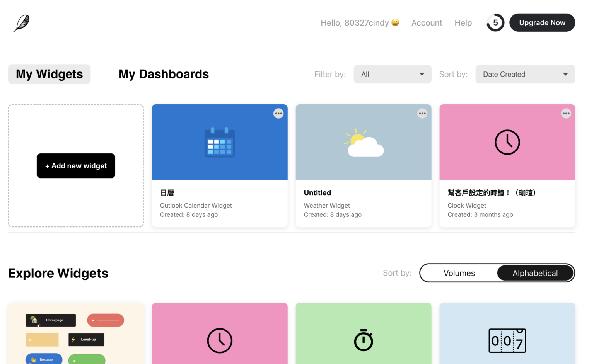Click the calendar icon on the 日曆 widget
The image size is (594, 364).
tap(220, 142)
